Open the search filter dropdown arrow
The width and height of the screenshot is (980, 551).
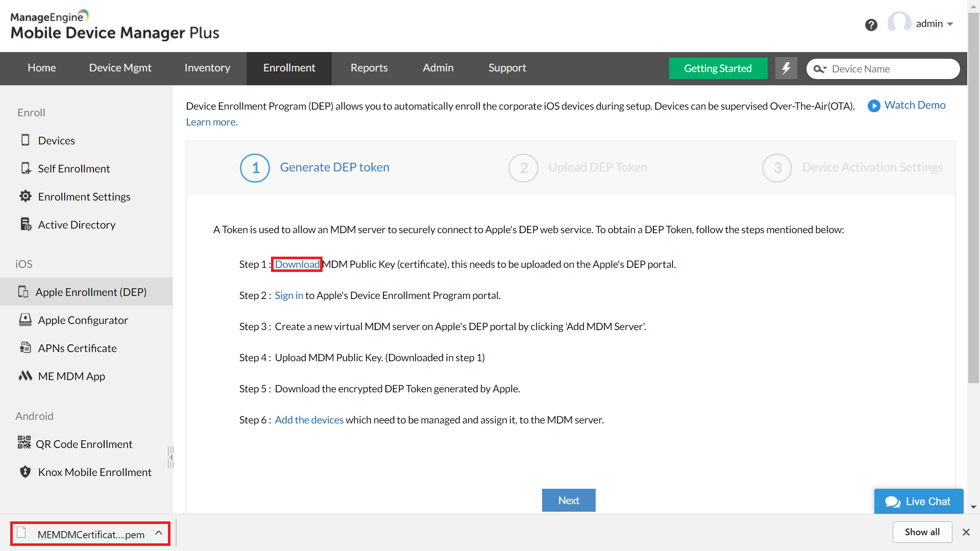click(826, 69)
